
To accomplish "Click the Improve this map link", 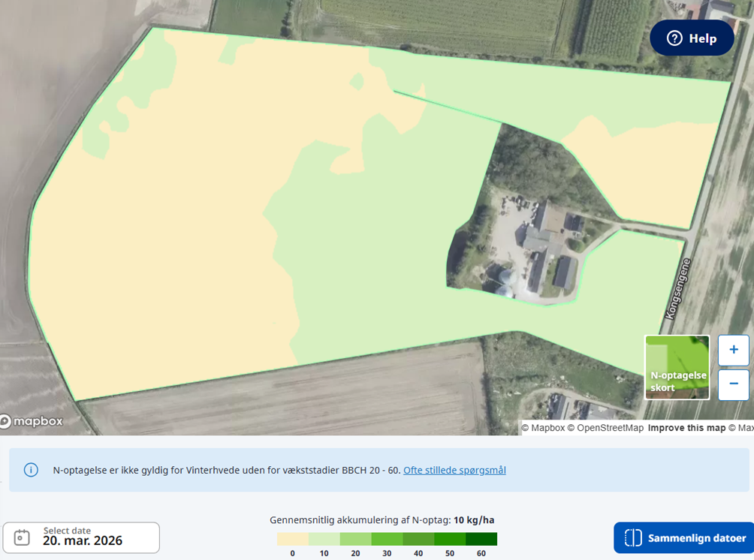I will click(x=686, y=427).
